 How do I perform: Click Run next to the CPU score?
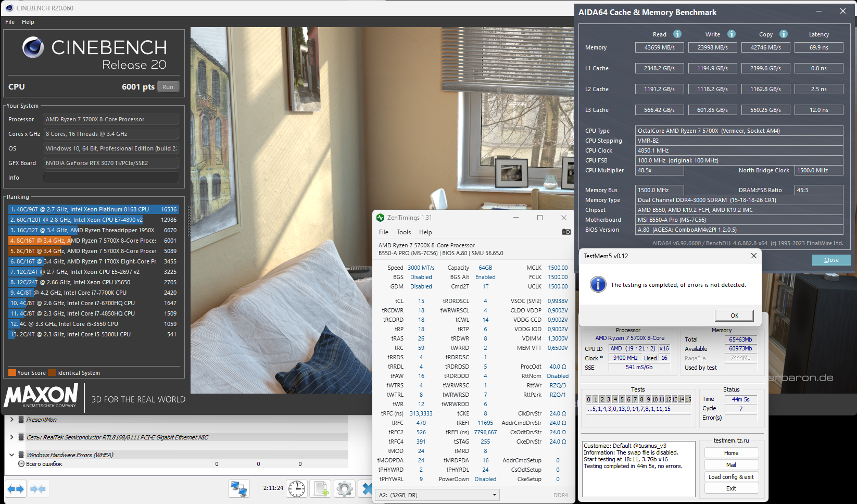[168, 87]
